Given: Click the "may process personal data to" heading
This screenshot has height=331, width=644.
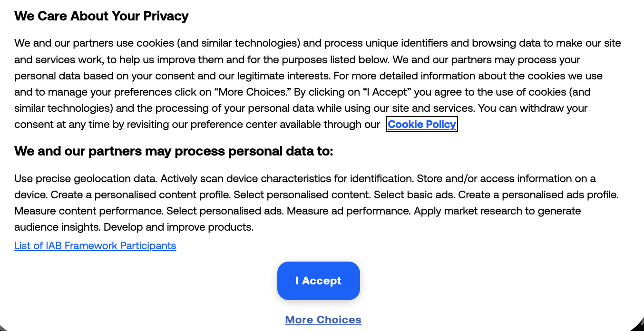Looking at the screenshot, I should tap(174, 151).
